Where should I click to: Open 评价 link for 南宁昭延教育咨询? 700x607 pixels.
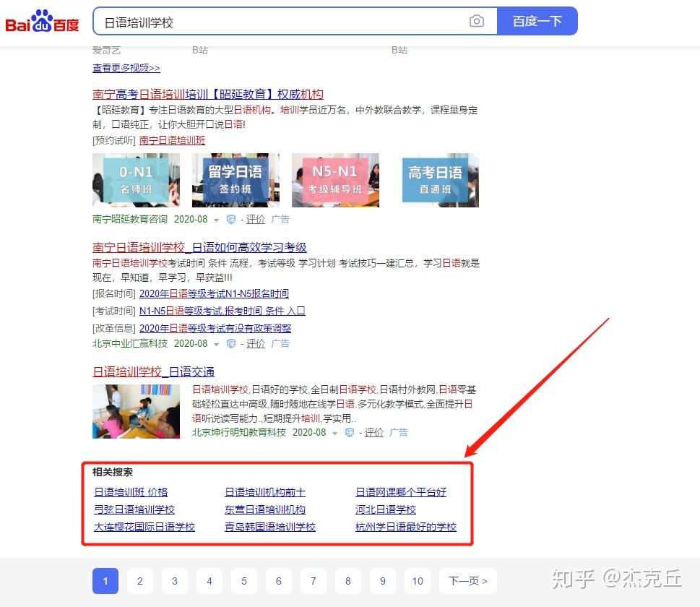pos(255,219)
